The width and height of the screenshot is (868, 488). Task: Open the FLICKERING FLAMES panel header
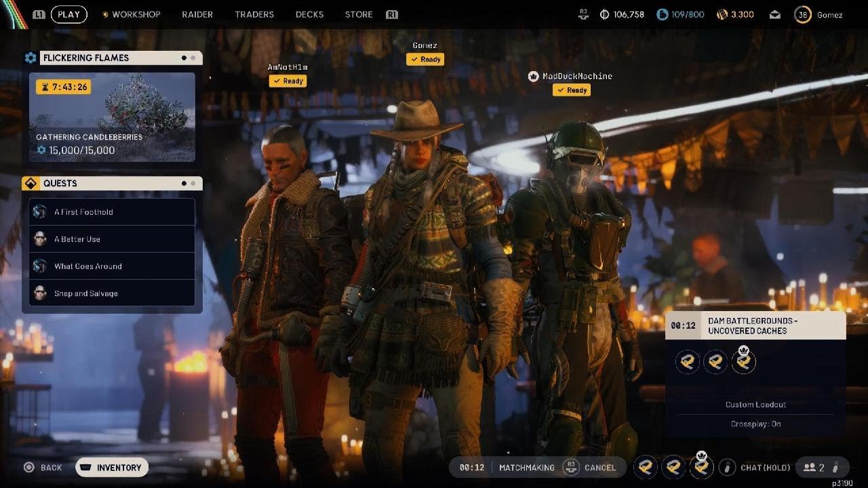click(121, 58)
